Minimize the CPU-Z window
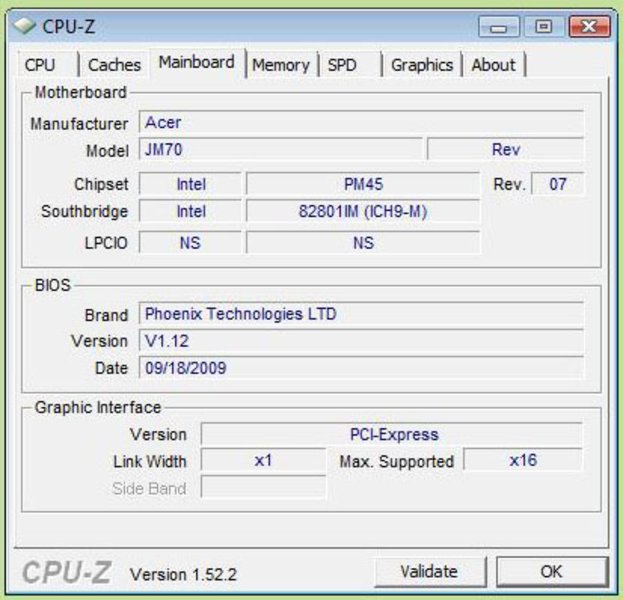 [x=499, y=27]
